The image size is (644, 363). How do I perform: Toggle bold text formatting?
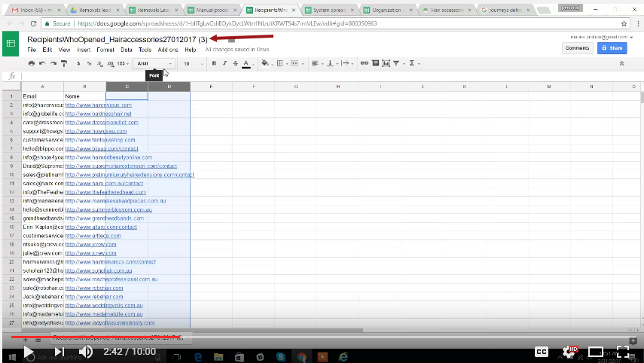(x=214, y=63)
